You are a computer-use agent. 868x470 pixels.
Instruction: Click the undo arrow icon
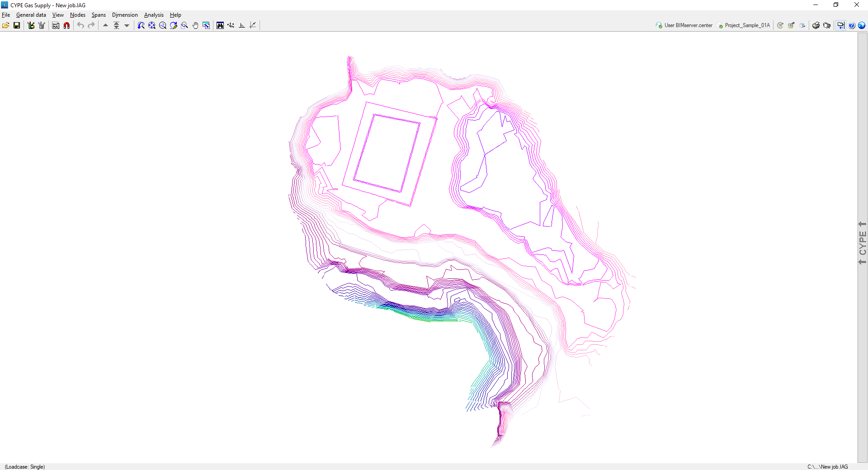point(80,25)
